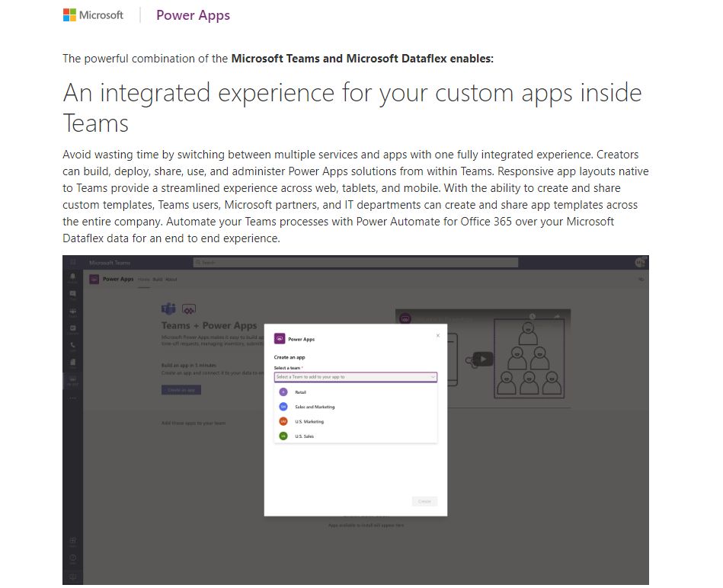Image resolution: width=723 pixels, height=588 pixels.
Task: Open Calendar icon in Teams sidebar
Action: [73, 329]
